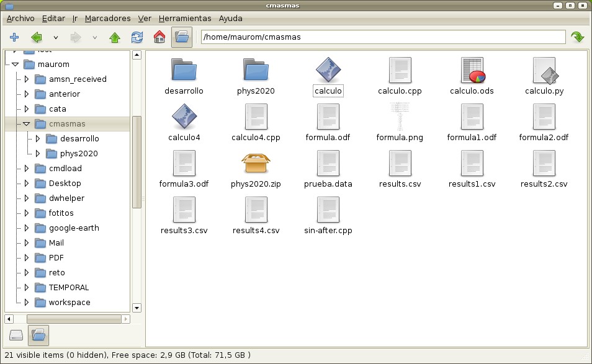
Task: Expand phys2020 in the folder tree
Action: (38, 154)
